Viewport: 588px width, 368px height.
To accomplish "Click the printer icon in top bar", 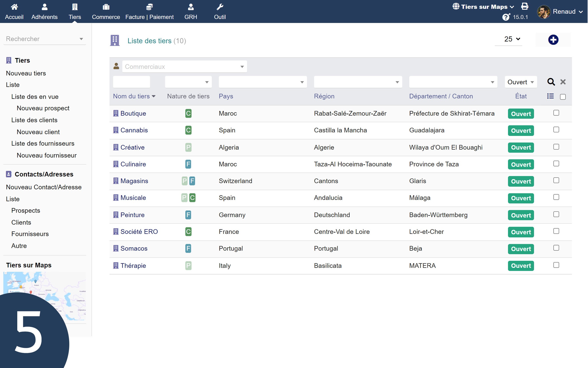I will tap(525, 6).
